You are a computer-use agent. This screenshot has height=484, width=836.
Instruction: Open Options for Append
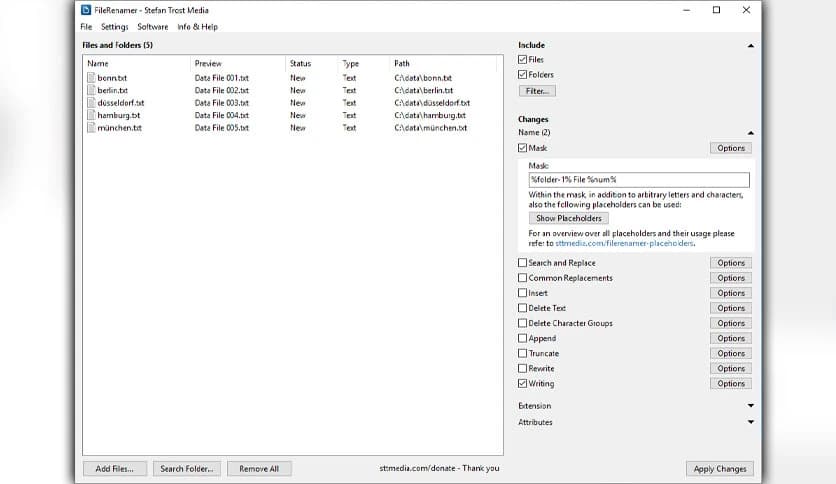pos(731,338)
